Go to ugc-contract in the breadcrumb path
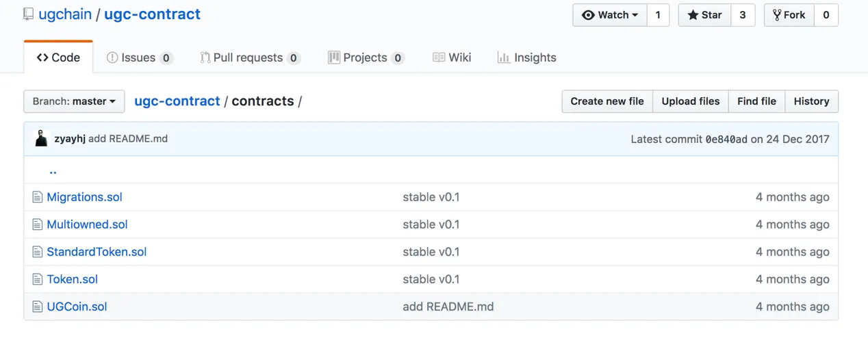Viewport: 868px width, 349px height. (x=177, y=101)
